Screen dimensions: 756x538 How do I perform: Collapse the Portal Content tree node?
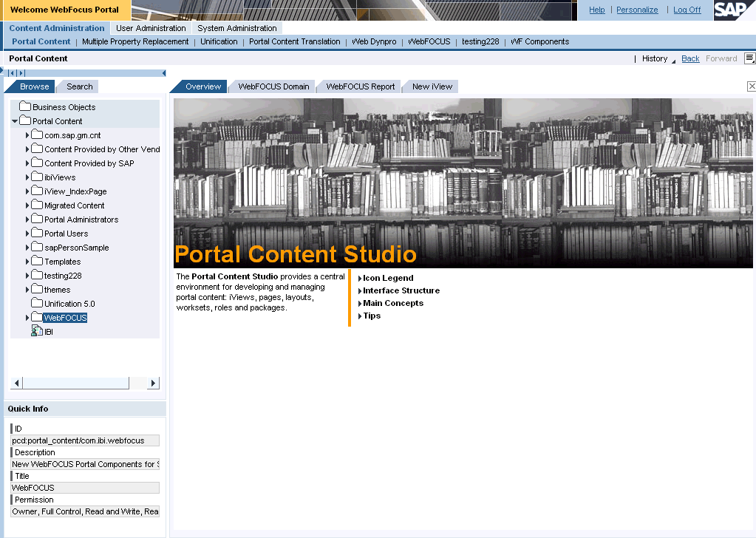[15, 121]
